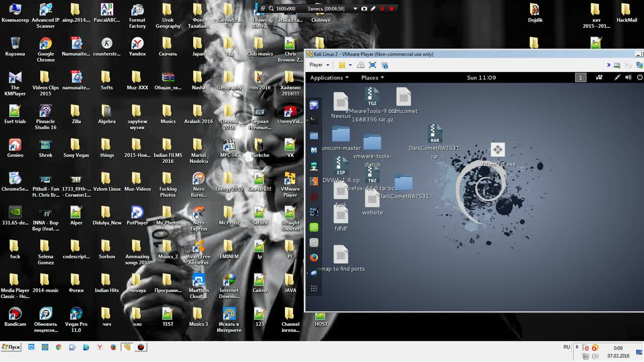Click Chrome icon in Windows taskbar
644x362 pixels.
click(x=58, y=347)
